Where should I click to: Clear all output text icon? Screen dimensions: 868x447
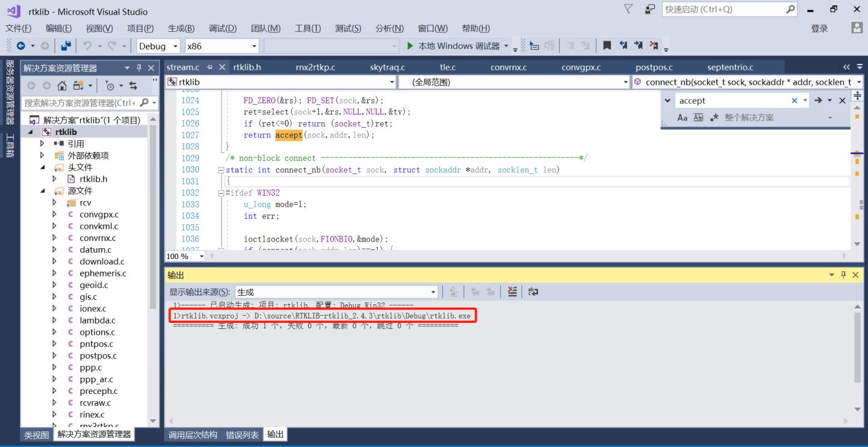click(x=512, y=292)
